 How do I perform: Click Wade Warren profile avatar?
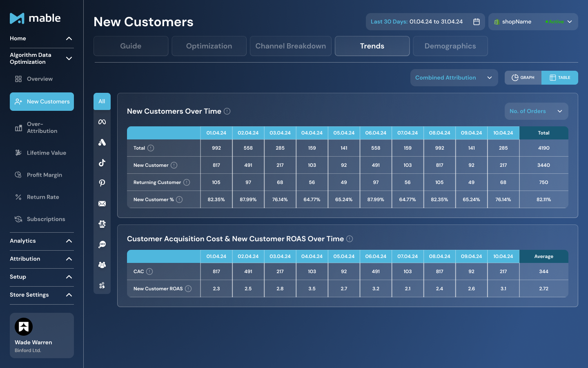24,327
